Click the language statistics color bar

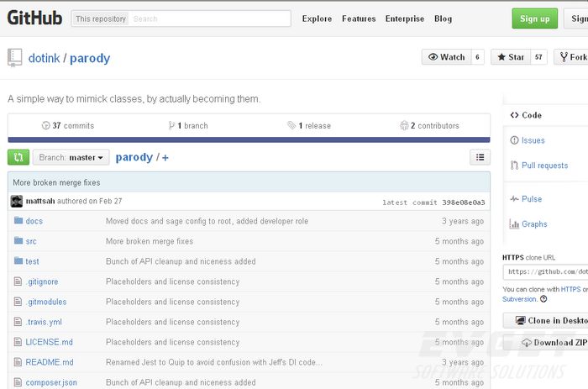coord(249,140)
